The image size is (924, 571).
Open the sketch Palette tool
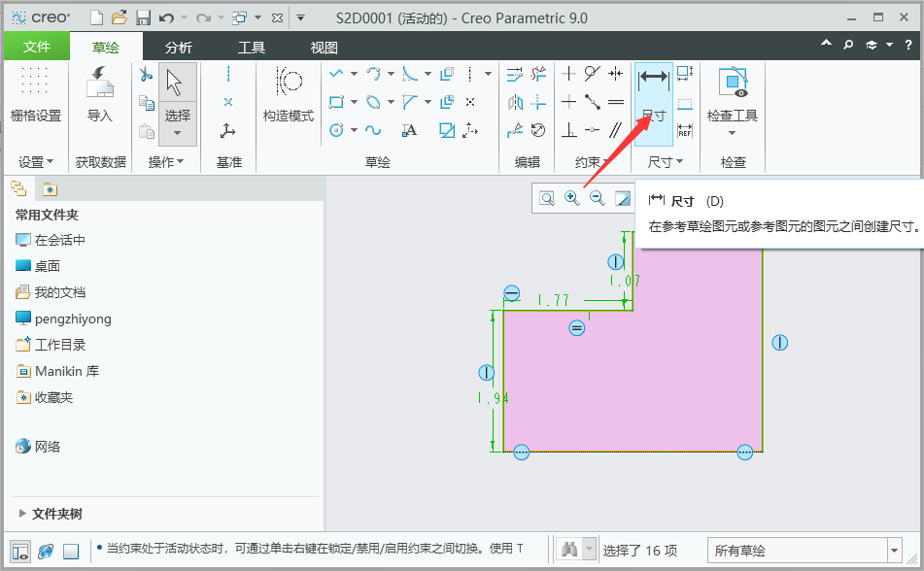(447, 130)
